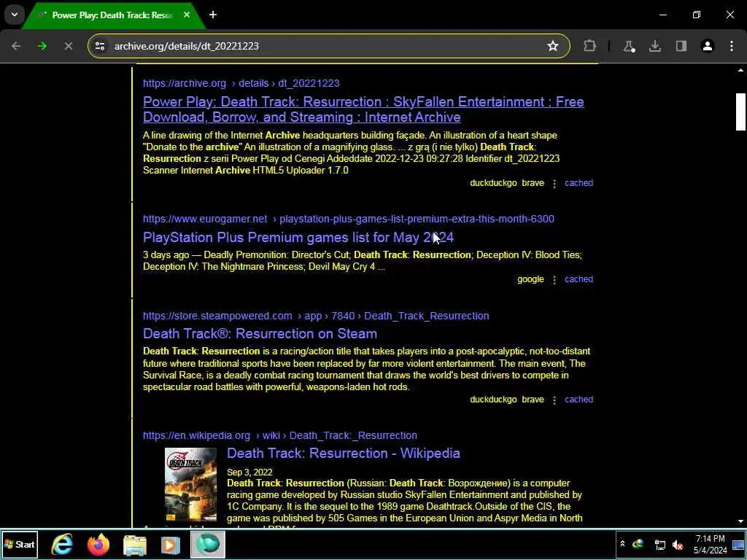Click the active browser taskbar icon
The height and width of the screenshot is (560, 747).
tap(208, 544)
